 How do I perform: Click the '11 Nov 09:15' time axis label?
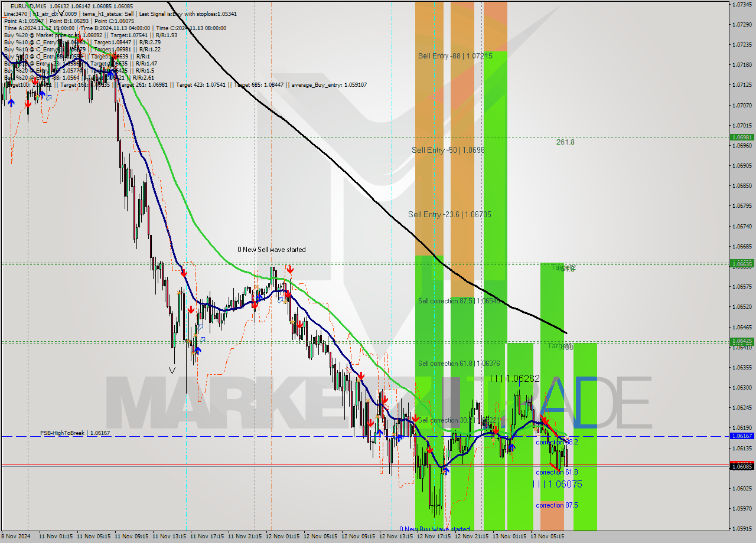(132, 537)
